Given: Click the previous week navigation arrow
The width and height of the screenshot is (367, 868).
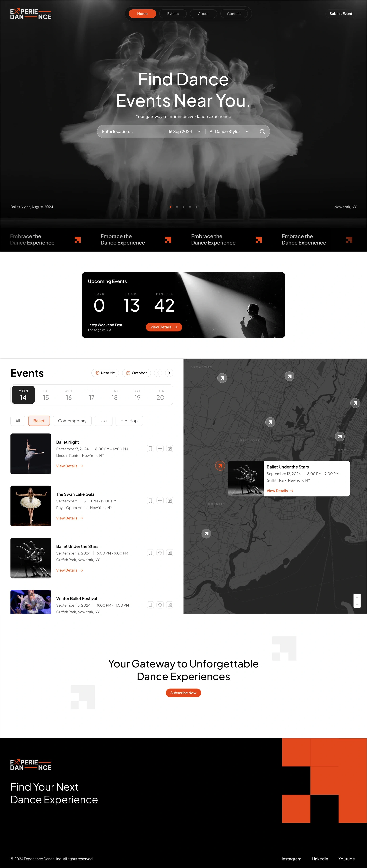Looking at the screenshot, I should point(160,373).
